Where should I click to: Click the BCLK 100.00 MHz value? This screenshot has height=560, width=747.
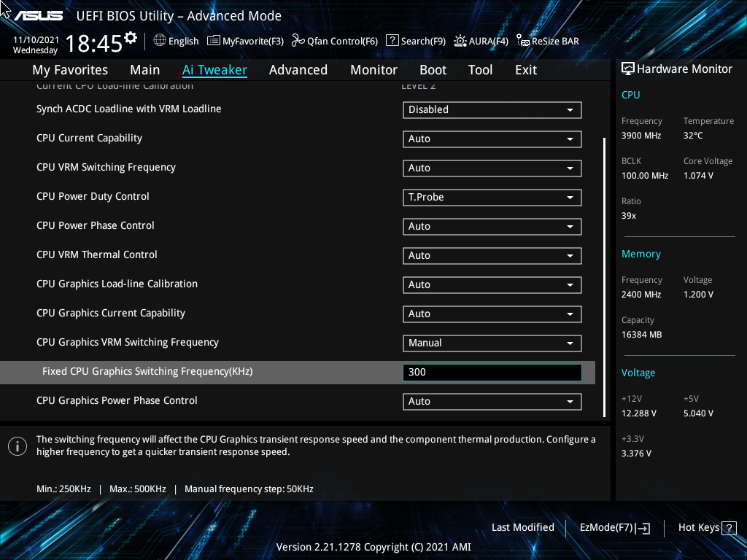click(x=645, y=176)
